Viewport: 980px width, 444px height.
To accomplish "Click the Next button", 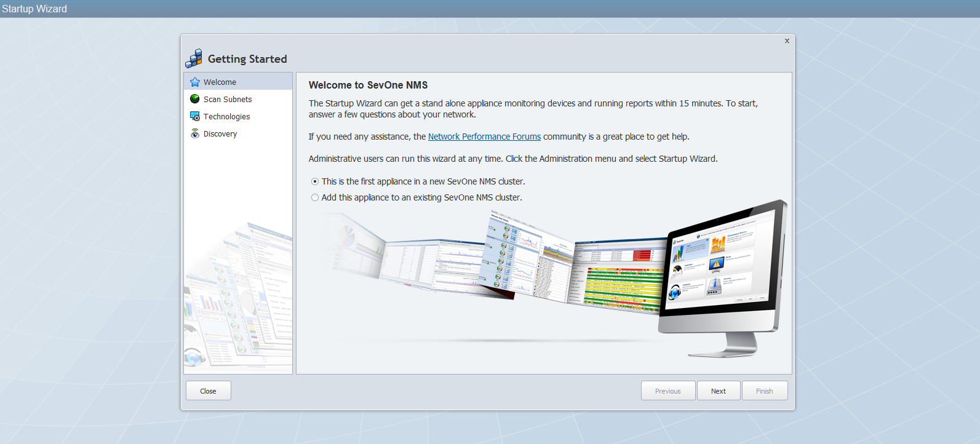I will 719,390.
